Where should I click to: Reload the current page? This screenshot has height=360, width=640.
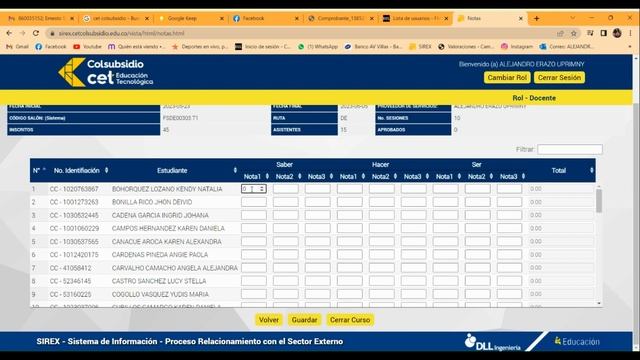tap(36, 33)
